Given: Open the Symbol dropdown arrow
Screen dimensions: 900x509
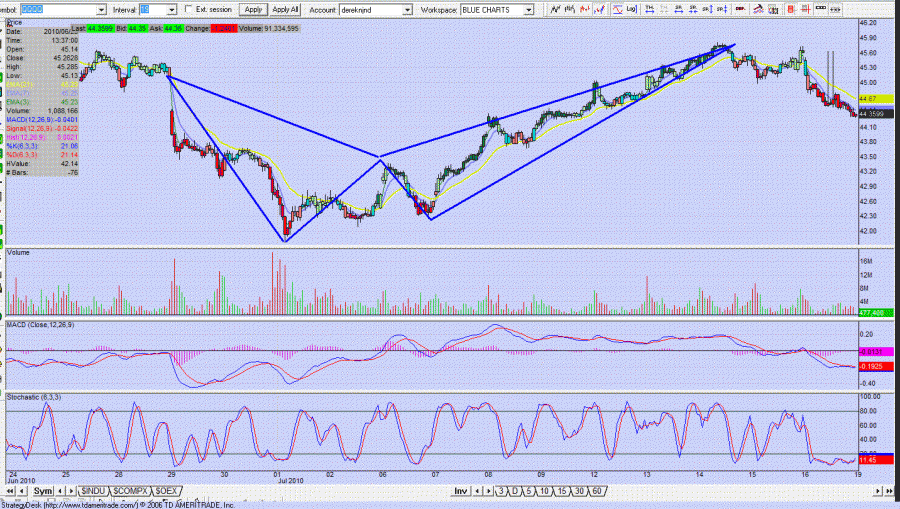Looking at the screenshot, I should [x=101, y=10].
